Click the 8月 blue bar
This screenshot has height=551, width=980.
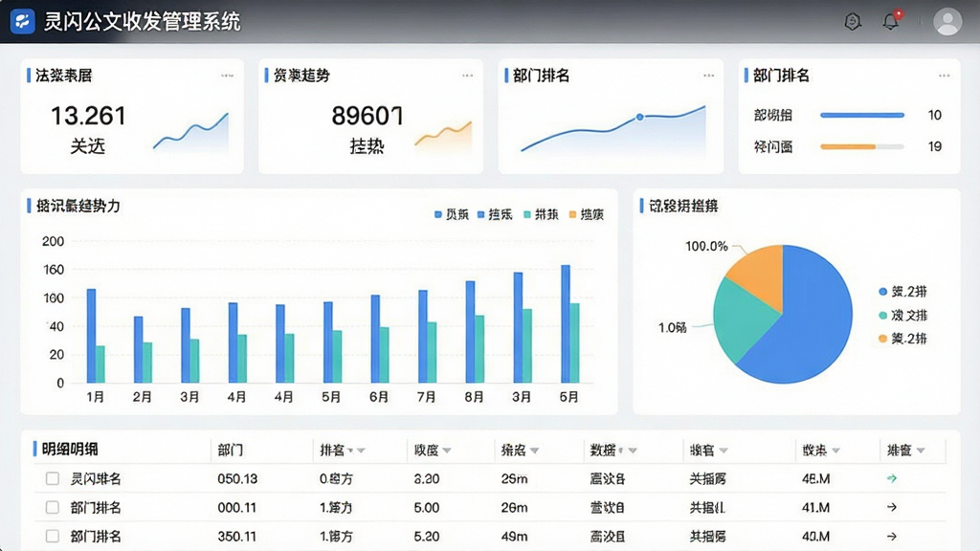pyautogui.click(x=470, y=332)
